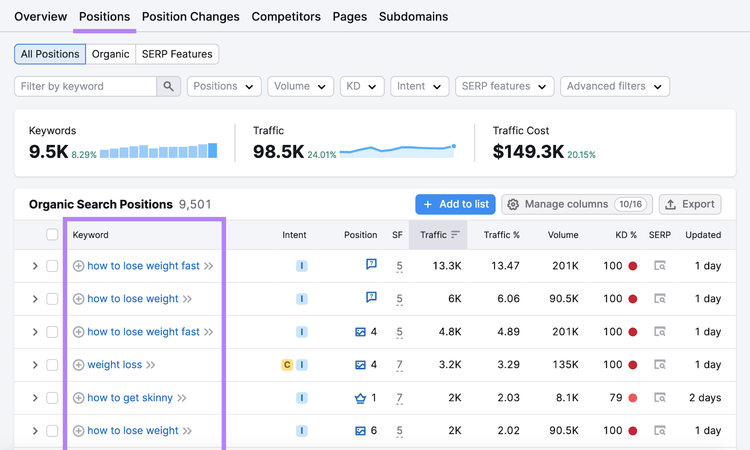The width and height of the screenshot is (750, 450).
Task: Select the Organic positions segment
Action: tap(110, 54)
